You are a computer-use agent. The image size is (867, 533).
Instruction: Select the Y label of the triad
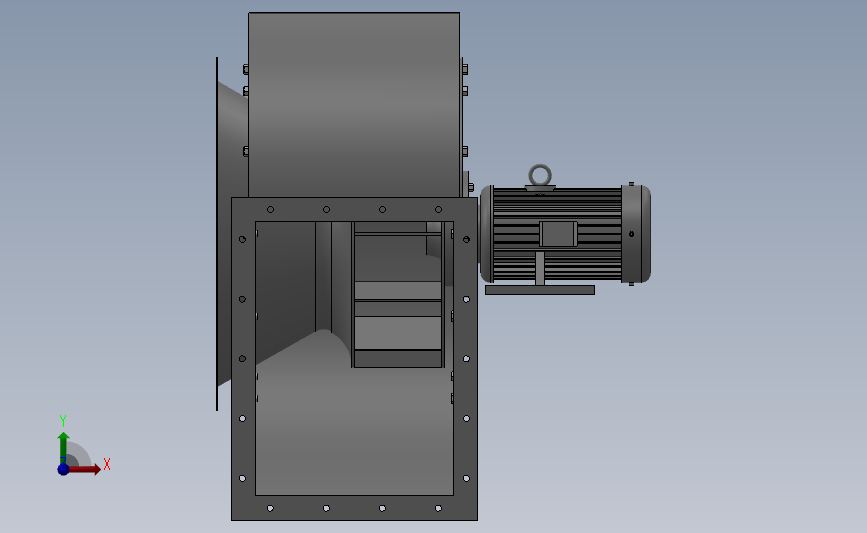point(63,421)
